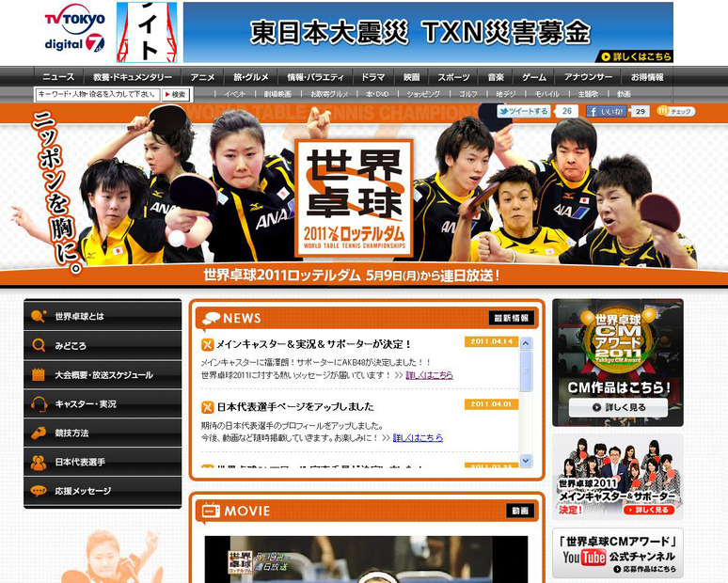Click the tweet count 26 bubble

566,111
